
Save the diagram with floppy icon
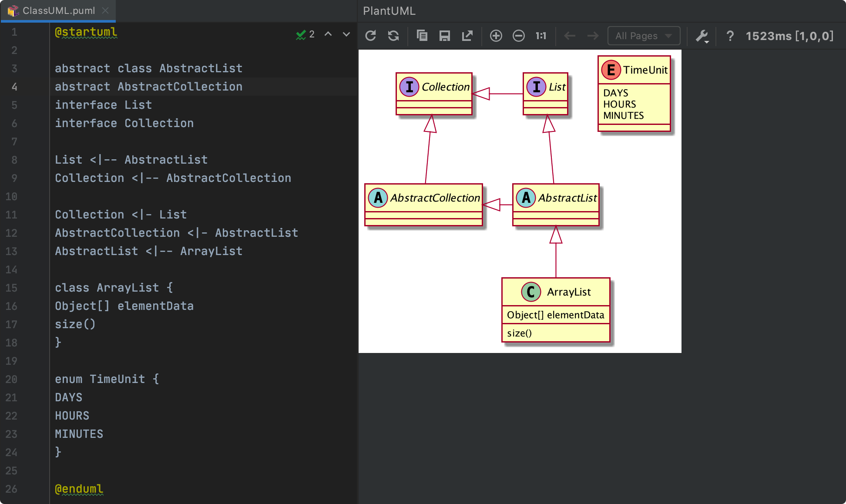point(444,36)
